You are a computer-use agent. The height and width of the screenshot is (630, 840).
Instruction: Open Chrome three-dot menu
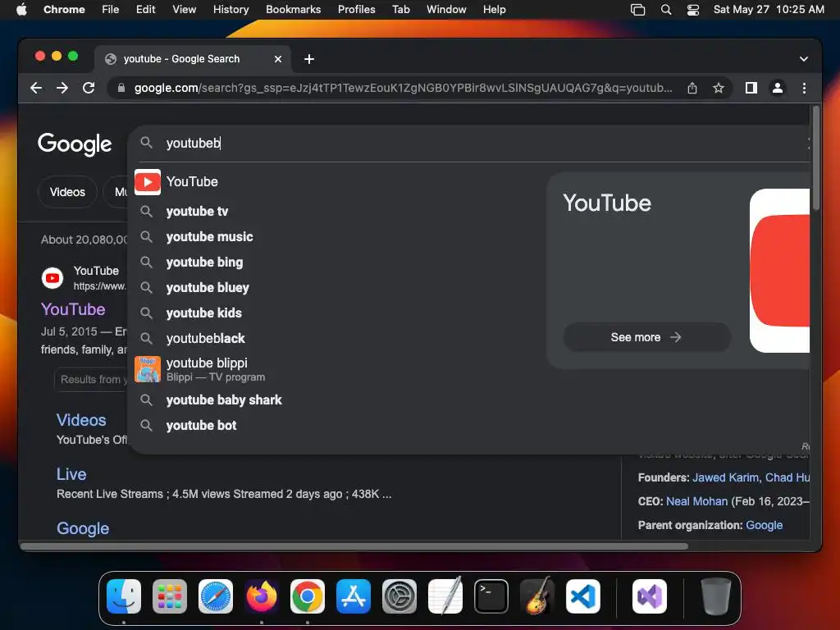[804, 88]
